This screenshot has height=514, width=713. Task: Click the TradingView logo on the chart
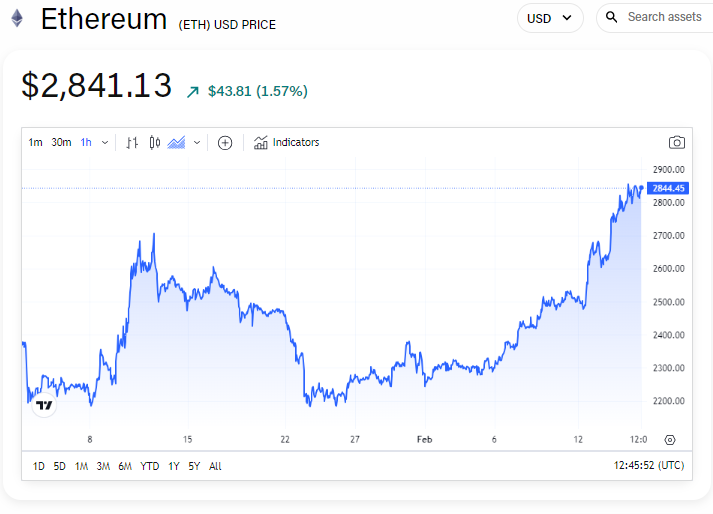click(44, 405)
